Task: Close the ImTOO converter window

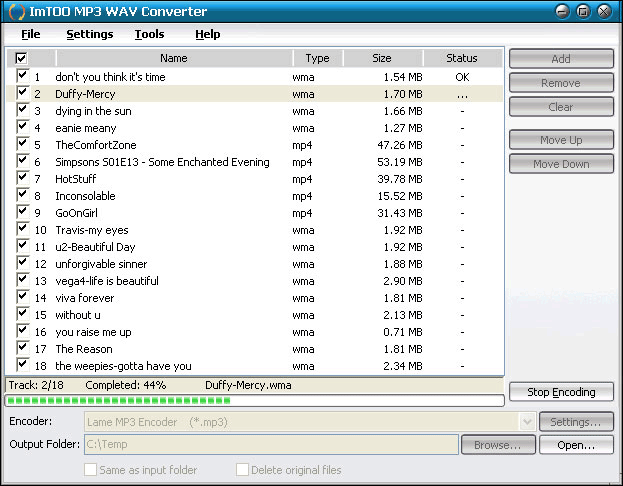Action: pos(604,12)
